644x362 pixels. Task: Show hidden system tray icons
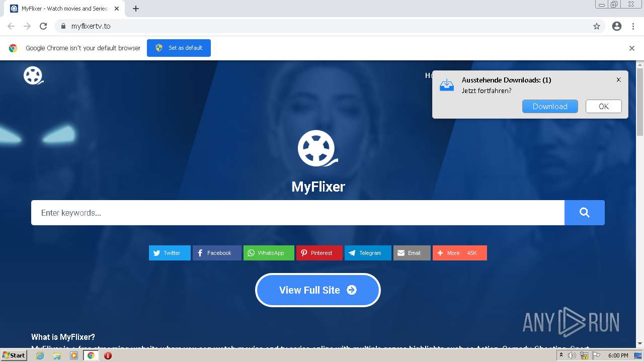coord(561,355)
